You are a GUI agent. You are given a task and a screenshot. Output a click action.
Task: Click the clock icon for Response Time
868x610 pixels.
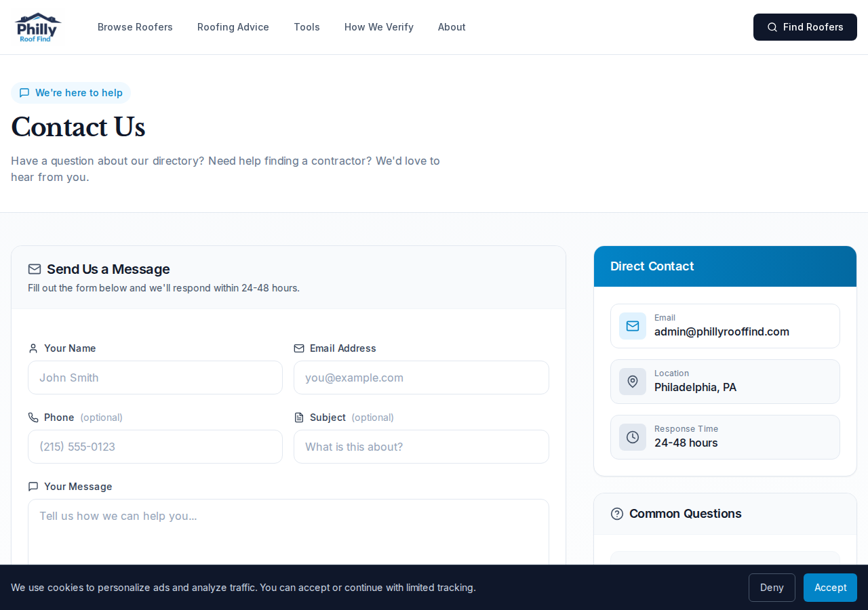click(633, 437)
